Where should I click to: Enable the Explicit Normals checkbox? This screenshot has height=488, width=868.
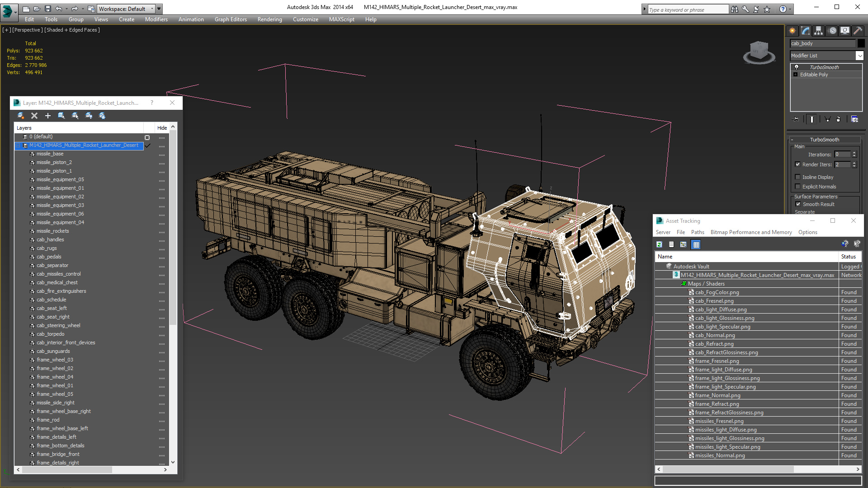click(798, 187)
